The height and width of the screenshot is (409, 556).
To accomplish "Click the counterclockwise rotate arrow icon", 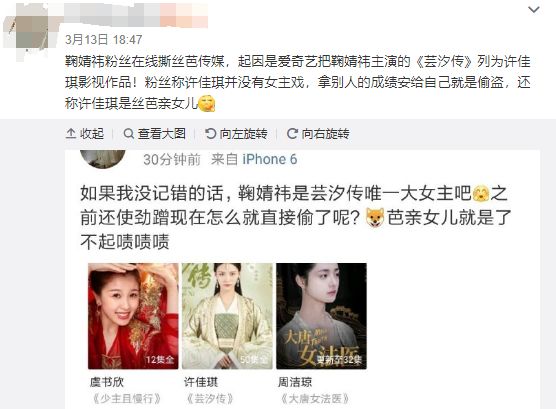I will [x=210, y=134].
